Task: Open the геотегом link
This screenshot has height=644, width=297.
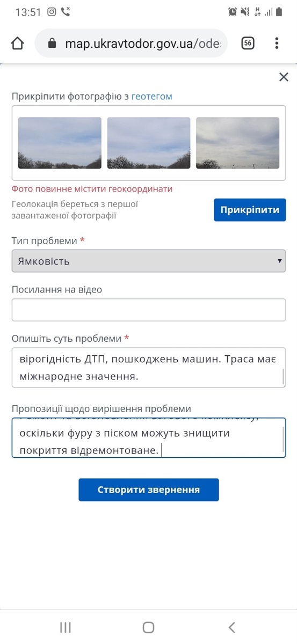Action: pos(152,97)
